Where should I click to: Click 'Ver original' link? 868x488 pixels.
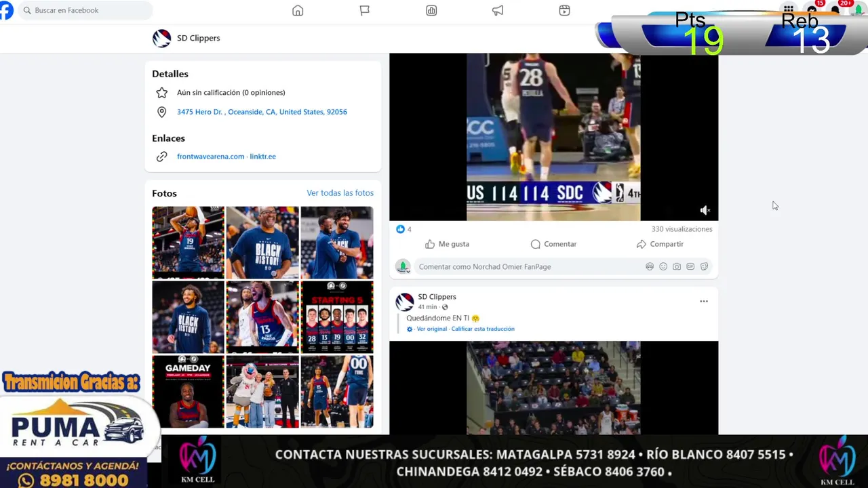(432, 329)
